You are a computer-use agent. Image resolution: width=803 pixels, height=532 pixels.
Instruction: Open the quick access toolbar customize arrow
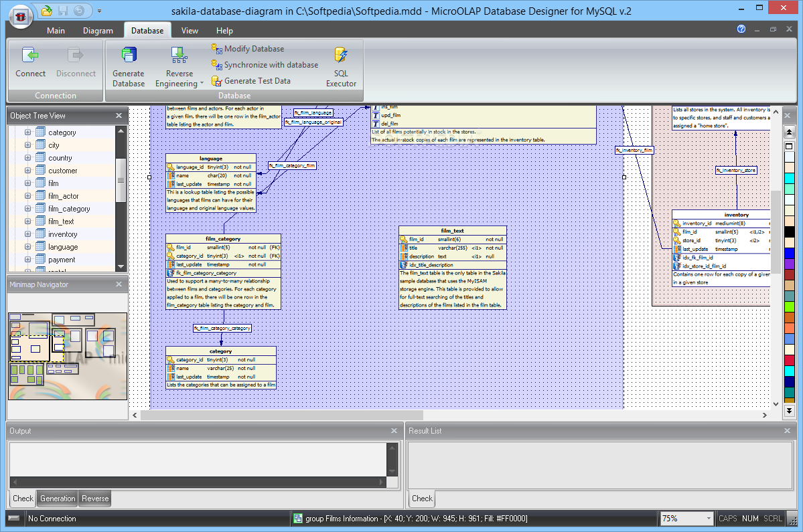coord(99,11)
